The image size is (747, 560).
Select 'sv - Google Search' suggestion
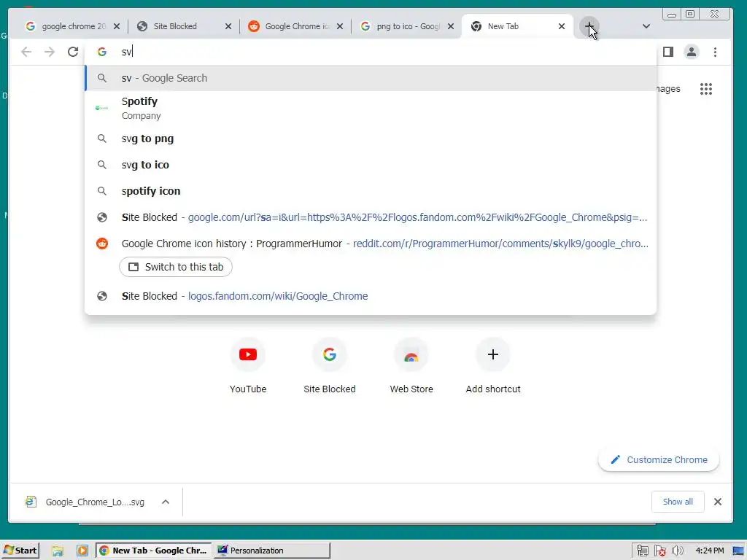tap(371, 78)
